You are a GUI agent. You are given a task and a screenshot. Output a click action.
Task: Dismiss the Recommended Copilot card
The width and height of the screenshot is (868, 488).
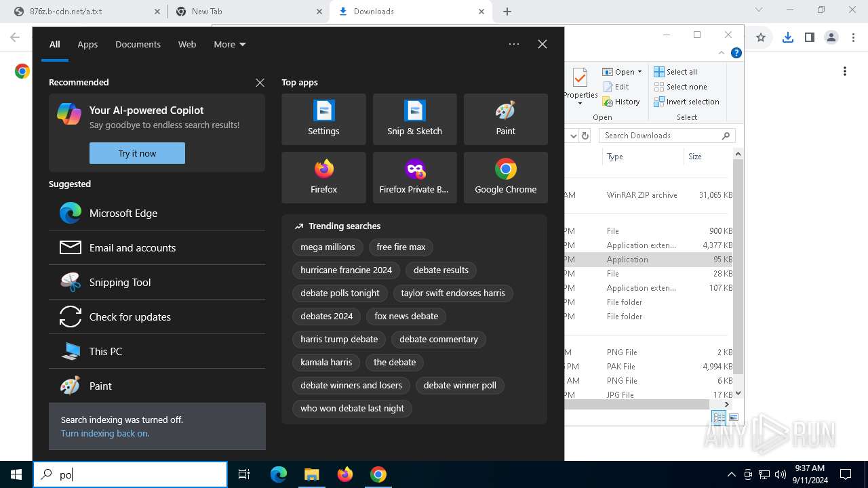[x=260, y=82]
